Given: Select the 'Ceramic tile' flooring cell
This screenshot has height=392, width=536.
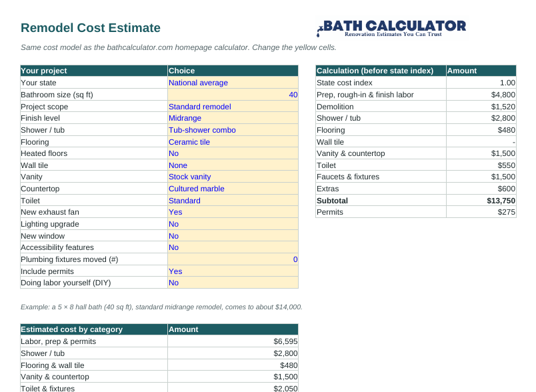Looking at the screenshot, I should click(233, 142).
